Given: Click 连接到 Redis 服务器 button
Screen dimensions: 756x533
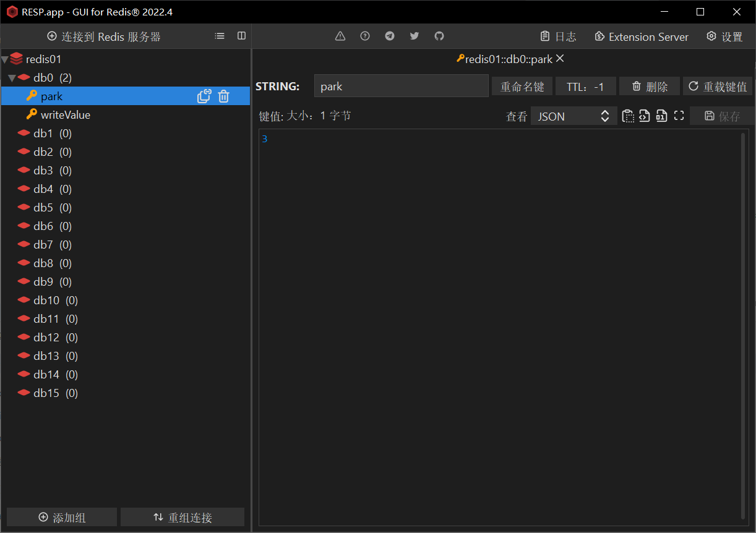Looking at the screenshot, I should tap(104, 36).
